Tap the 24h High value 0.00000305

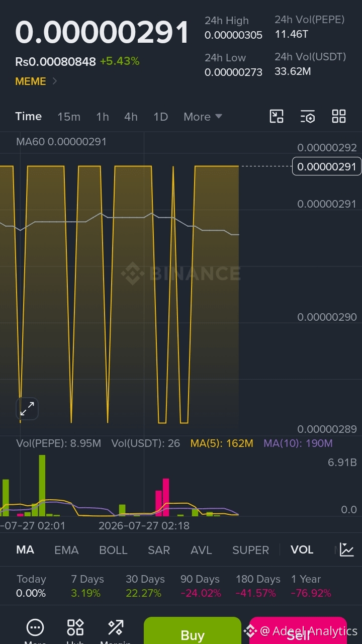pos(233,35)
